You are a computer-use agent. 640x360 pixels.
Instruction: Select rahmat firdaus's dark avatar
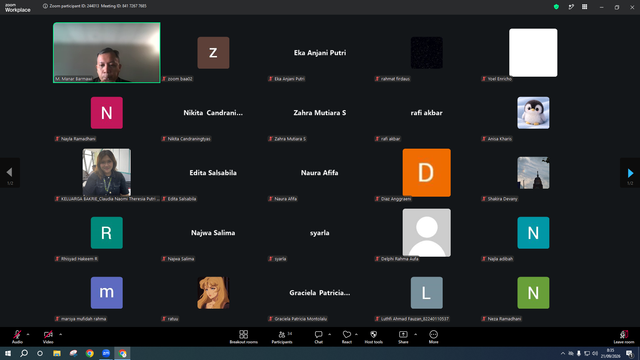[427, 53]
